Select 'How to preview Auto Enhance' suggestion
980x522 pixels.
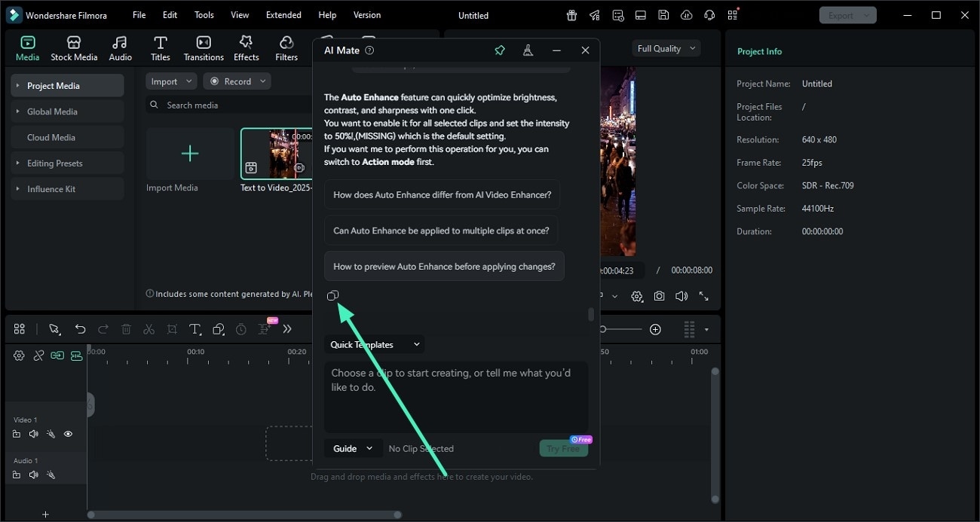[x=444, y=266]
